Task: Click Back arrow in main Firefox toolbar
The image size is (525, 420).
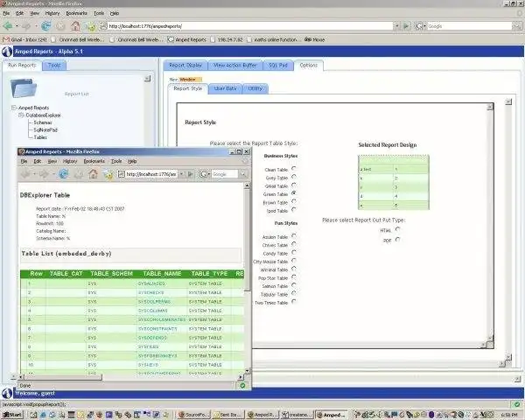Action: (x=8, y=25)
